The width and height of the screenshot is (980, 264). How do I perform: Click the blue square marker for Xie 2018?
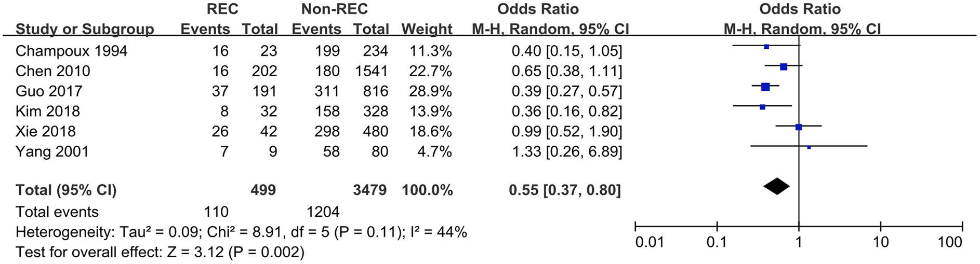799,127
